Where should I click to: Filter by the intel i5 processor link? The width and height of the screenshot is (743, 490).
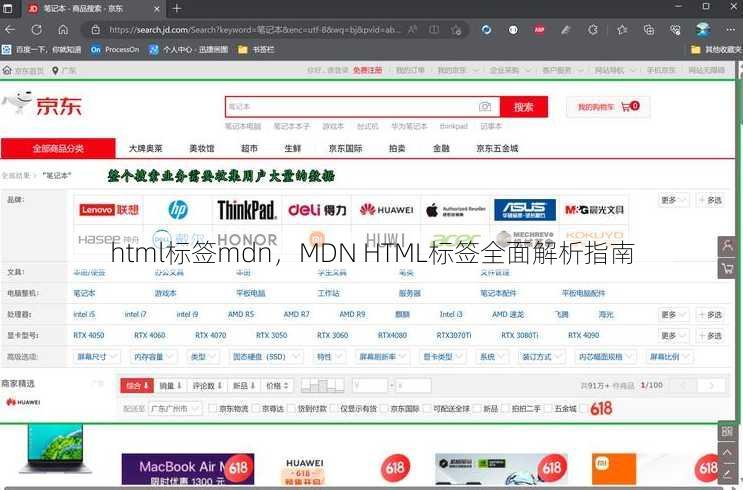coord(84,314)
